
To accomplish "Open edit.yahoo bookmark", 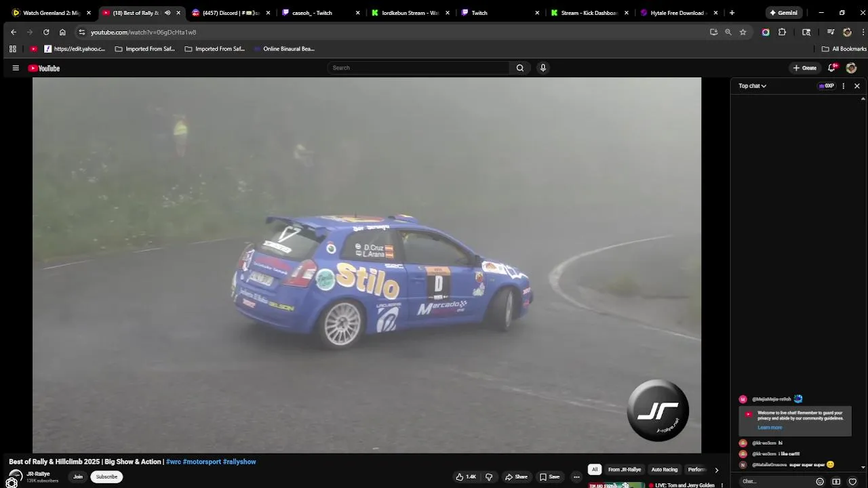I will coord(75,49).
